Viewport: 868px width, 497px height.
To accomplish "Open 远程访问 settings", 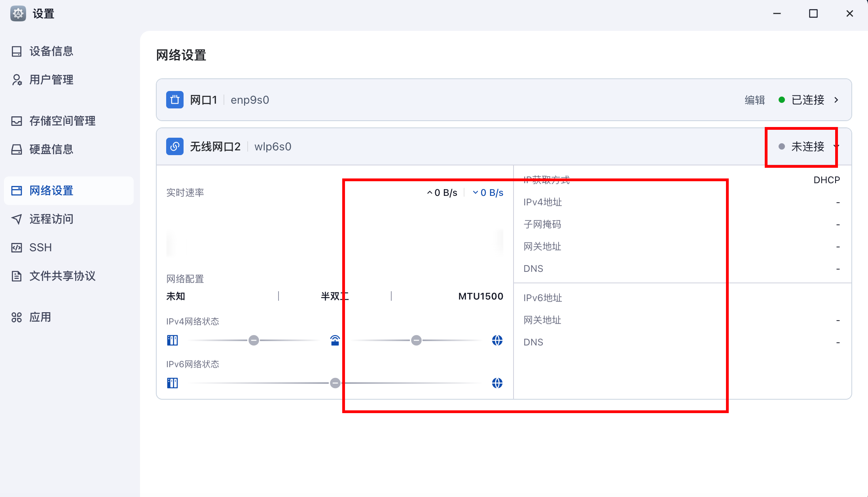I will point(68,219).
